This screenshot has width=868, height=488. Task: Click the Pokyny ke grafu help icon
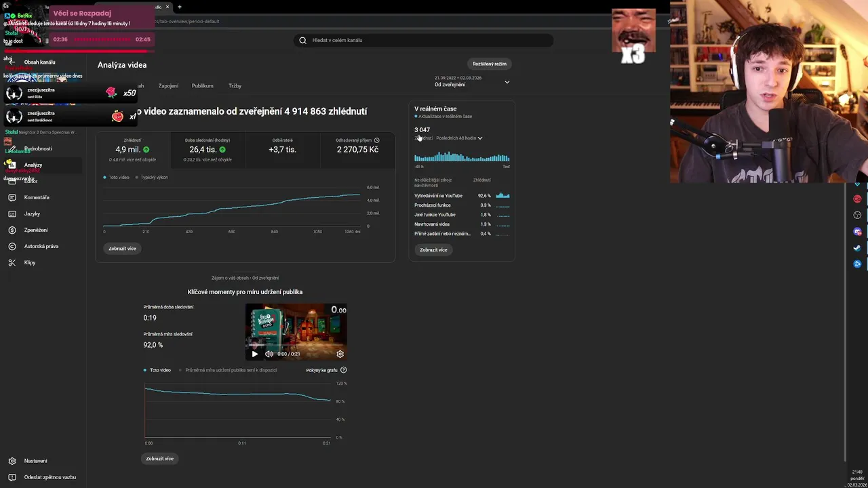point(343,370)
